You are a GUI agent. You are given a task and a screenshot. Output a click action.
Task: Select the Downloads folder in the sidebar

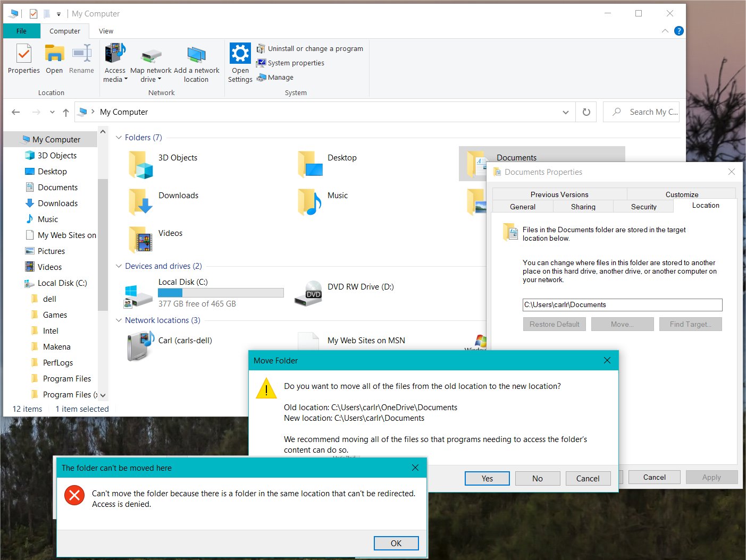pyautogui.click(x=57, y=203)
